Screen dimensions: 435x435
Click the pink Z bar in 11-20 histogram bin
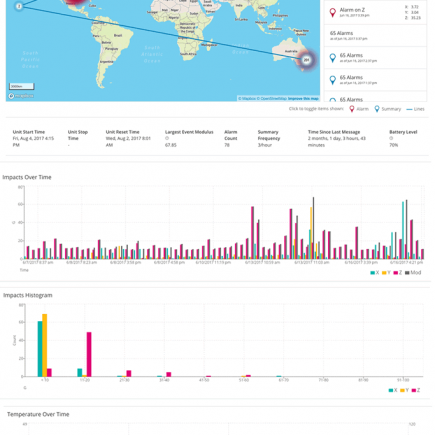pyautogui.click(x=89, y=354)
